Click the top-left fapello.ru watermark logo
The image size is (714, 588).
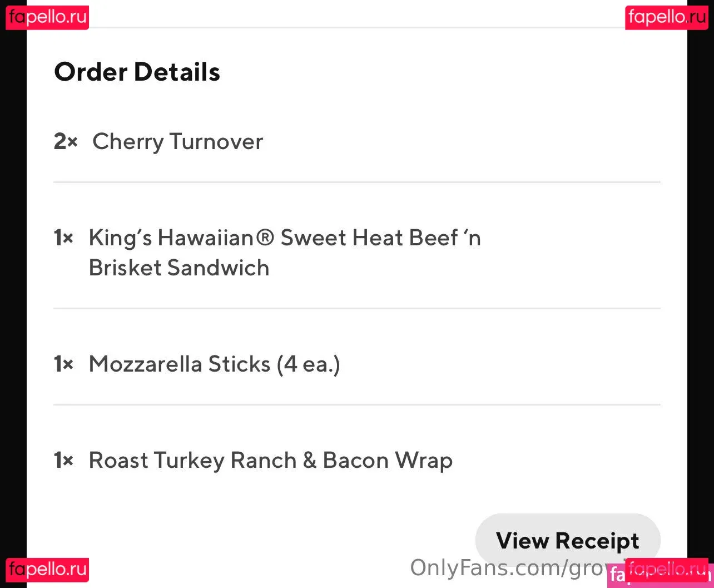tap(47, 17)
